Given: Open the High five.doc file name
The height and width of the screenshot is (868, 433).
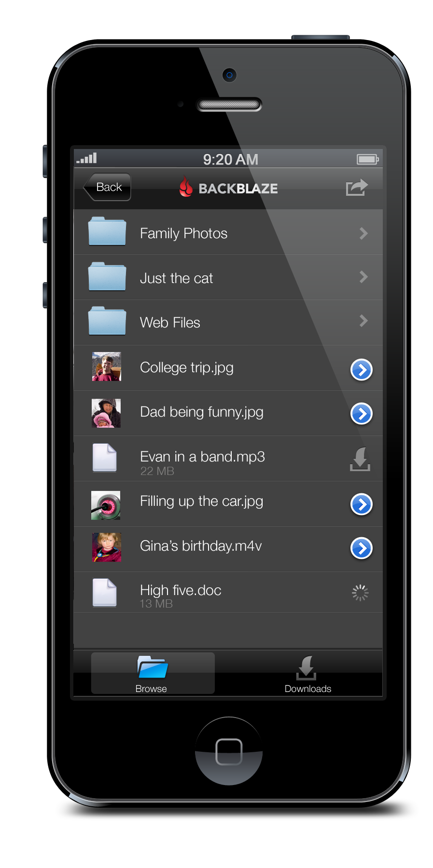Looking at the screenshot, I should point(181,590).
